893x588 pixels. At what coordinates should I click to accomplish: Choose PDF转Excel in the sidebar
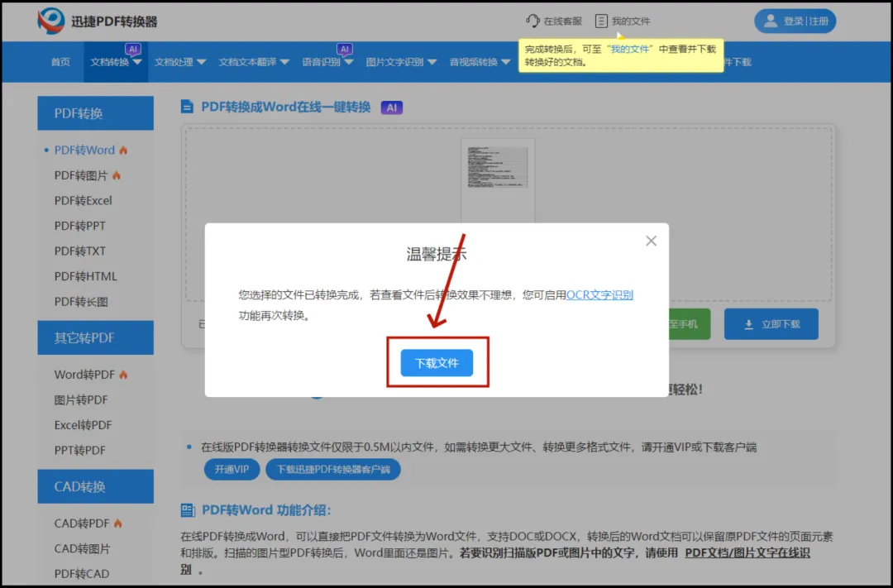point(84,201)
